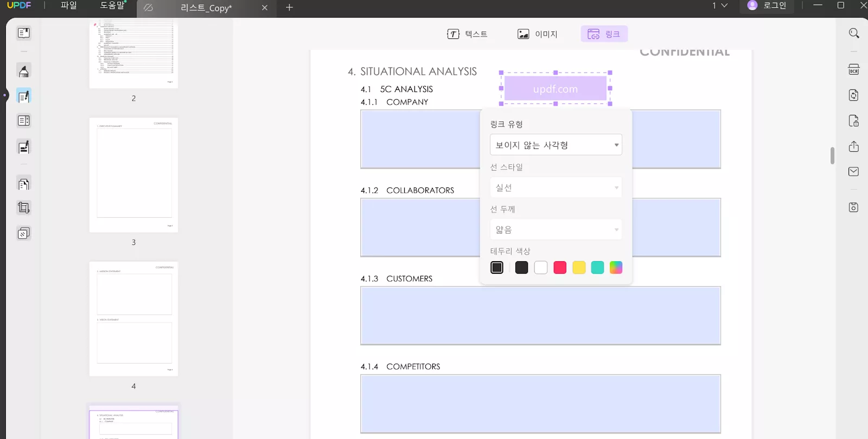Screen dimensions: 868x439
Task: Pick the red border color swatch
Action: click(560, 268)
